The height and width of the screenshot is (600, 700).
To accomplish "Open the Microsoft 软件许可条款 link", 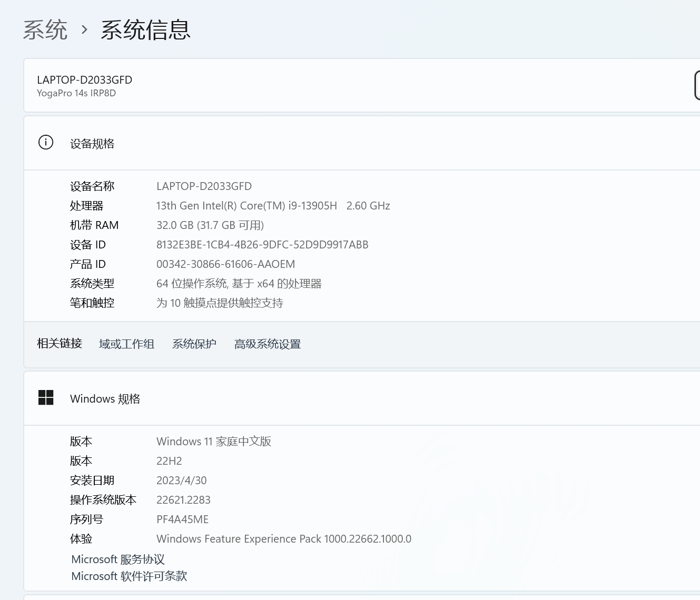I will [129, 576].
